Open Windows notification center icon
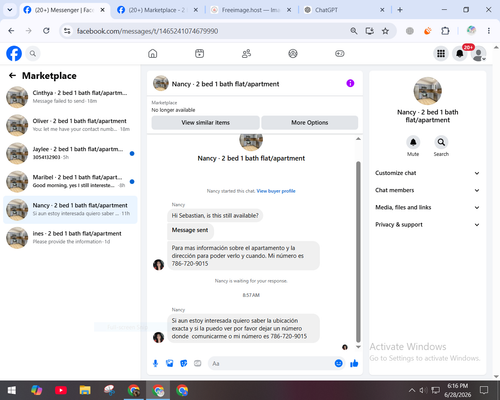Viewport: 500px width, 400px height. pyautogui.click(x=484, y=390)
